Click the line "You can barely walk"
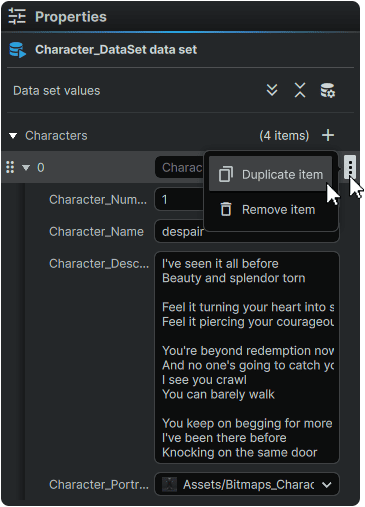Screen dimensions: 365x507 click(x=218, y=394)
